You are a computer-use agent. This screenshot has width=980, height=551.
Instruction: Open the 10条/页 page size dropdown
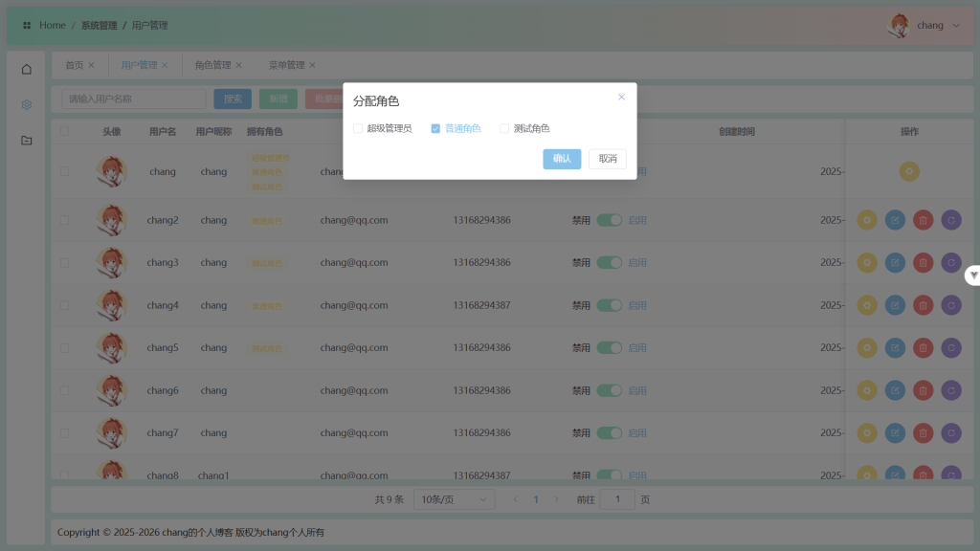454,499
